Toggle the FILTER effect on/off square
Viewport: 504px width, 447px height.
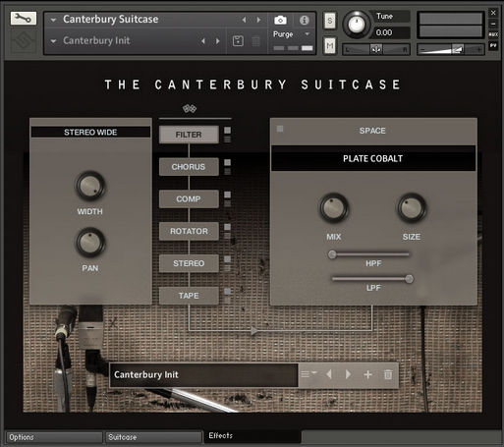pyautogui.click(x=227, y=131)
